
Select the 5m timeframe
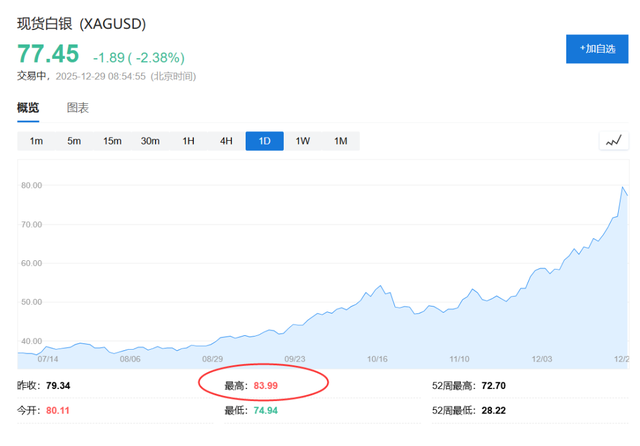coord(74,141)
